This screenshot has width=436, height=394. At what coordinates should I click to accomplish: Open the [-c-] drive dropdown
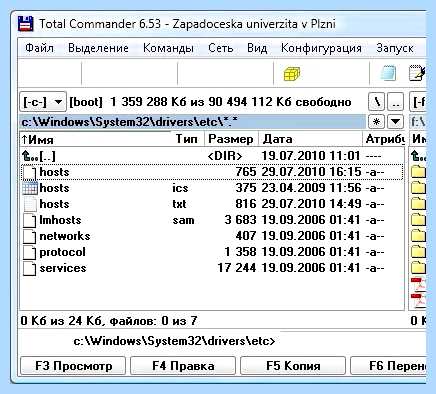coord(43,101)
